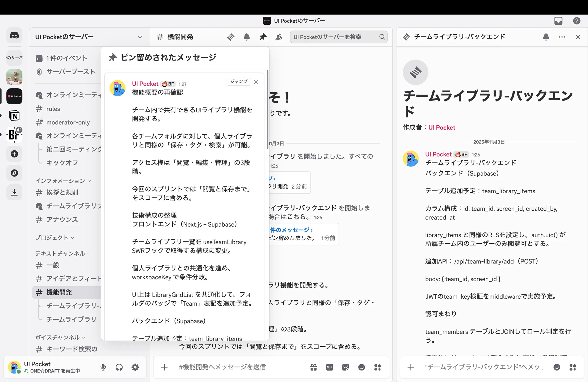Viewport: 588px width, 382px height.
Task: Mute microphone in user panel
Action: [x=103, y=367]
